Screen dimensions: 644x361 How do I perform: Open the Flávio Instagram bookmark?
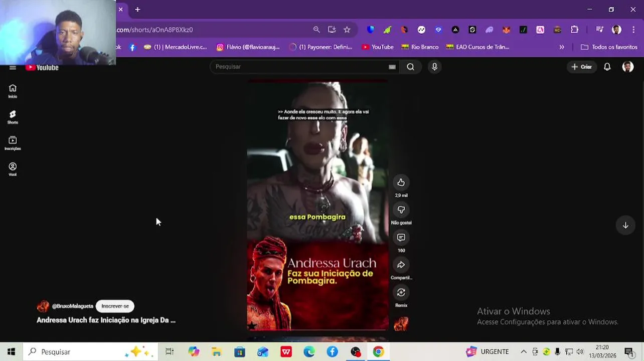(x=248, y=47)
